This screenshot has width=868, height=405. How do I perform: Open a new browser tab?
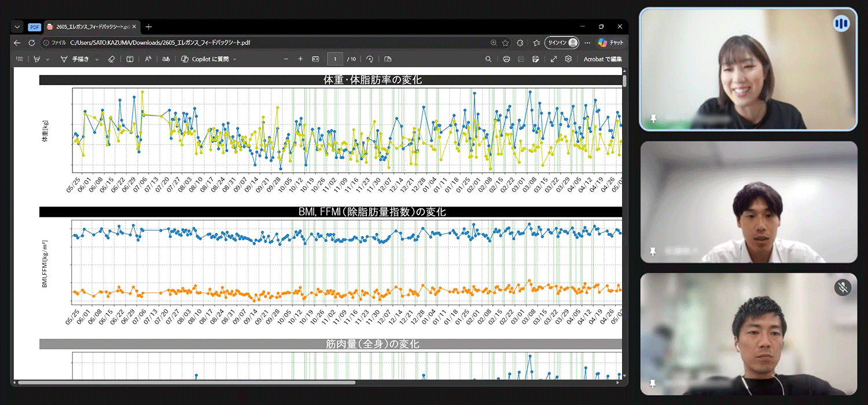coord(149,27)
